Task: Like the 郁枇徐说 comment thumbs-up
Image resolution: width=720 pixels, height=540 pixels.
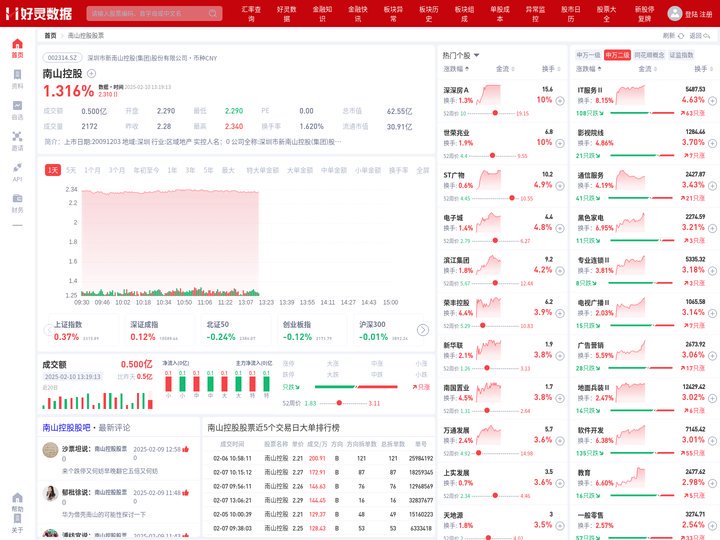Action: coord(186,493)
